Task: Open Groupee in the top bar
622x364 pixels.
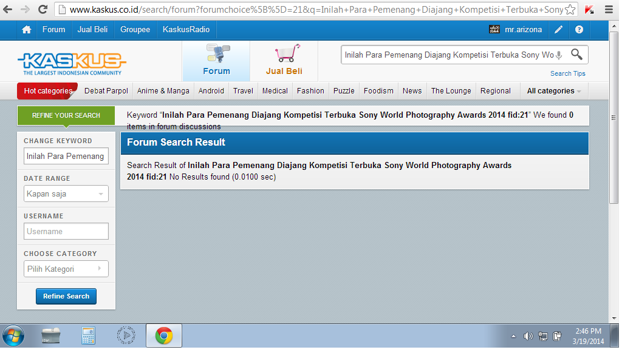Action: pyautogui.click(x=135, y=30)
